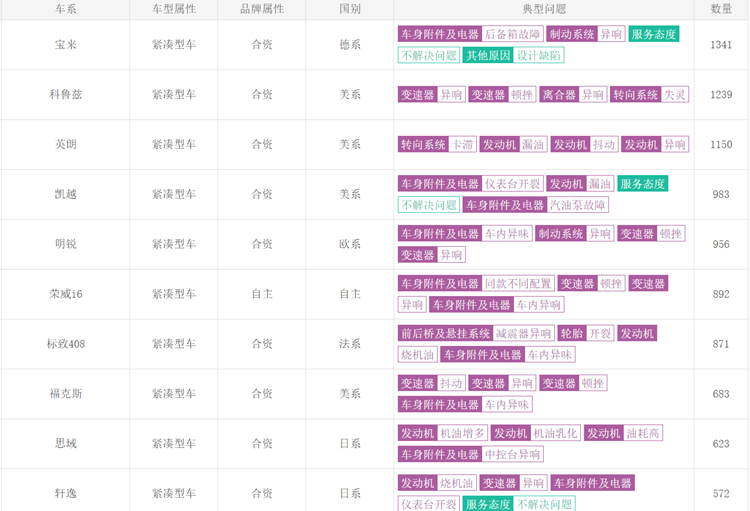Click the 德系 country cell
The image size is (750, 511).
(x=350, y=44)
